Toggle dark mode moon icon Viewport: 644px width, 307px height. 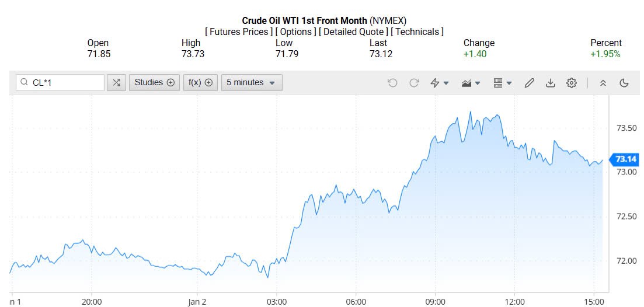[624, 83]
